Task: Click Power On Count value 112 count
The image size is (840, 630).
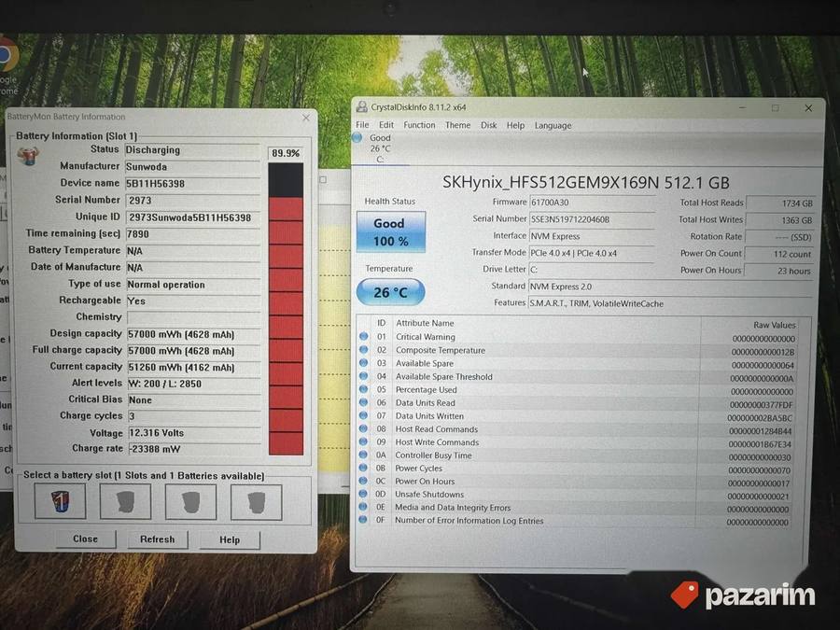Action: pos(780,254)
